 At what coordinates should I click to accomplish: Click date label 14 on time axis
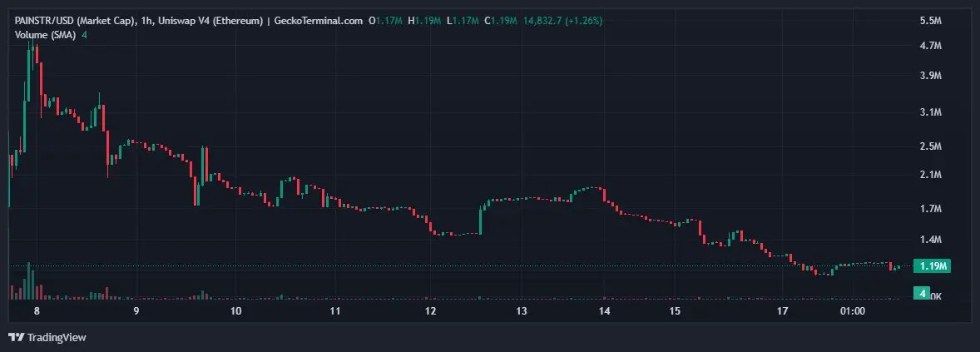(x=604, y=310)
